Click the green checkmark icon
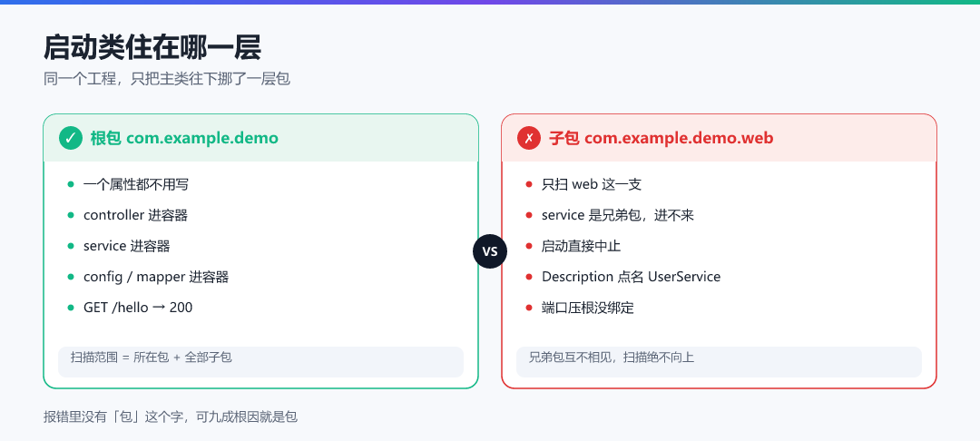The image size is (980, 441). tap(71, 138)
